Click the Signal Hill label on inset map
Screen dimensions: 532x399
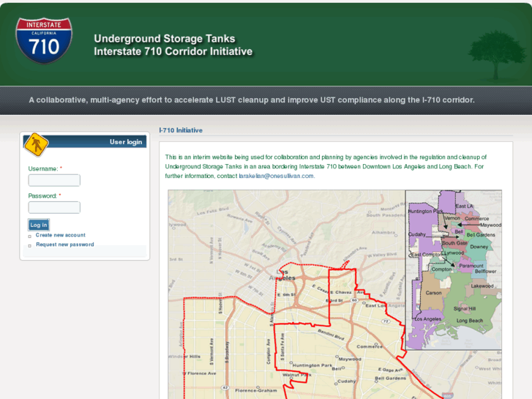[x=465, y=309]
